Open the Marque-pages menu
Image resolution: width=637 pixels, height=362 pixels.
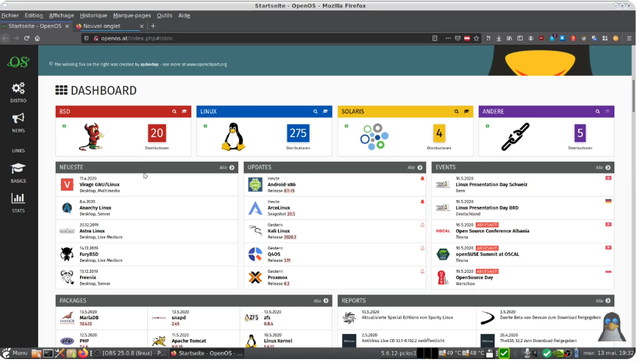tap(132, 15)
